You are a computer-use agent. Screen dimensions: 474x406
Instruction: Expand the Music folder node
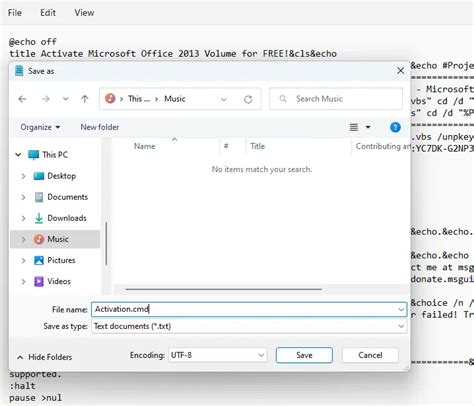23,239
